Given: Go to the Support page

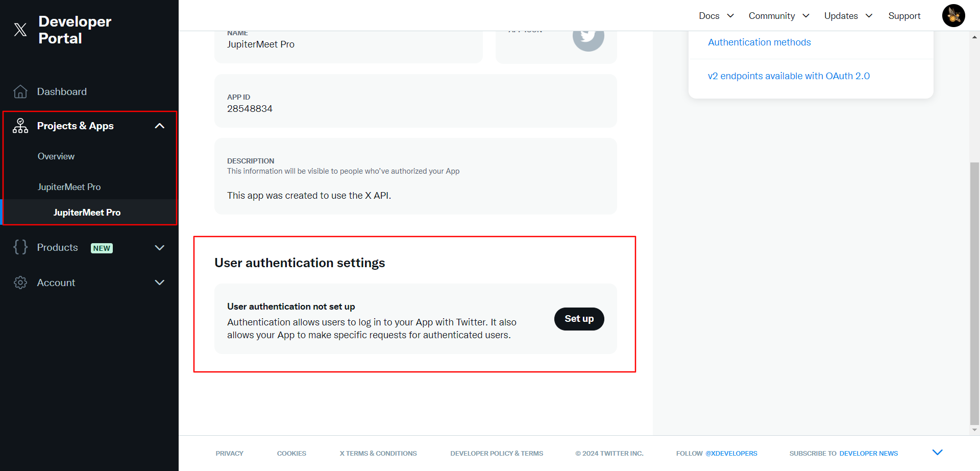Looking at the screenshot, I should click(x=904, y=16).
